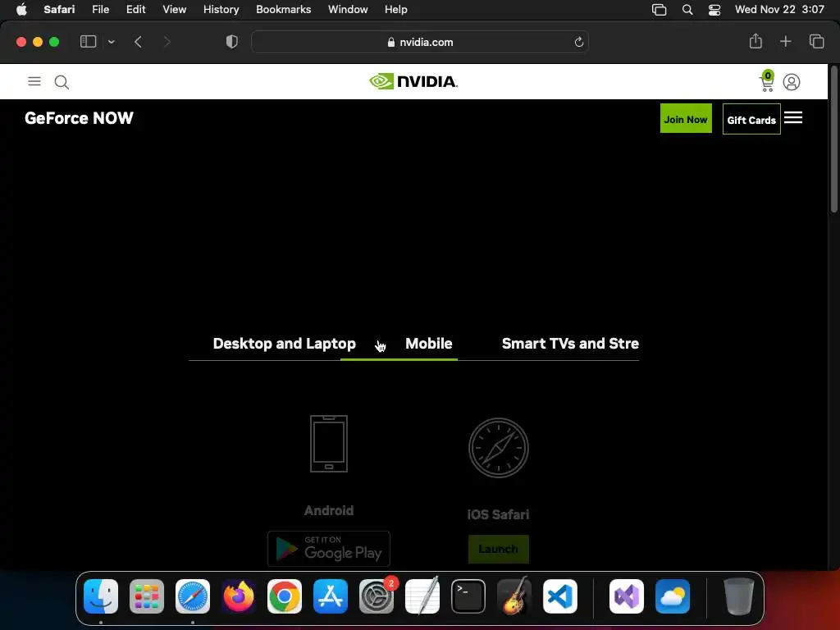Open a new tab with plus icon

(x=785, y=41)
